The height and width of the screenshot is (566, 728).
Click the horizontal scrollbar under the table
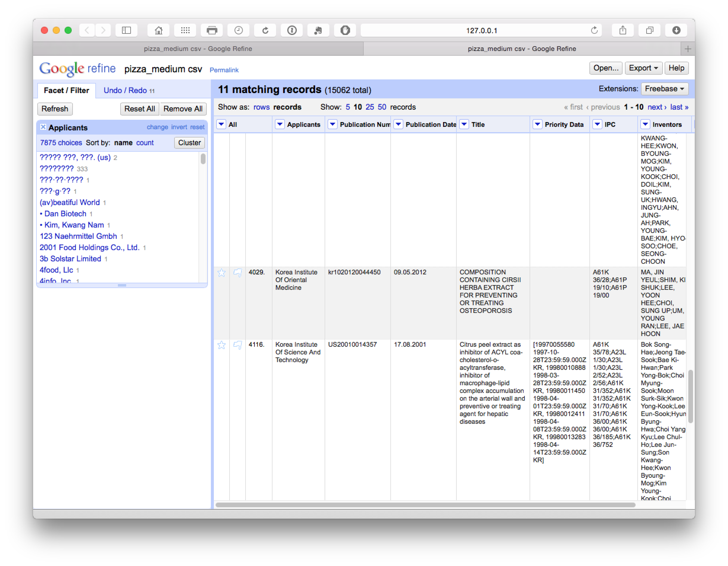425,505
